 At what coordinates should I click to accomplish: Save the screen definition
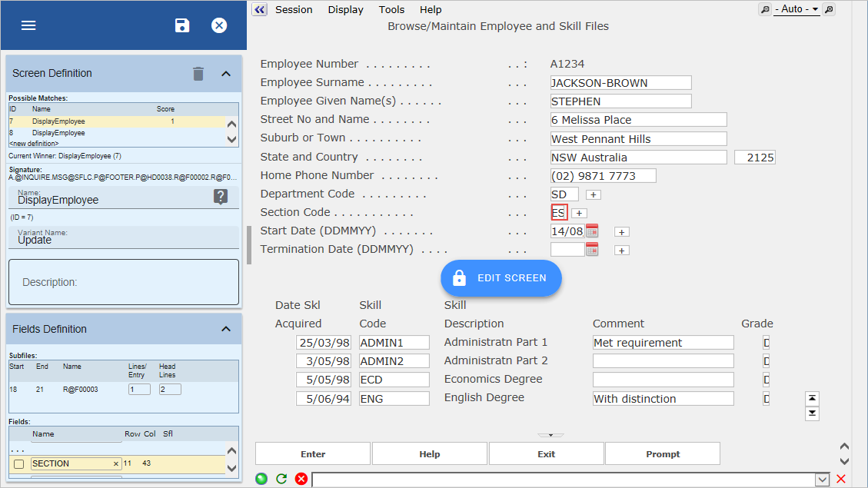[182, 25]
